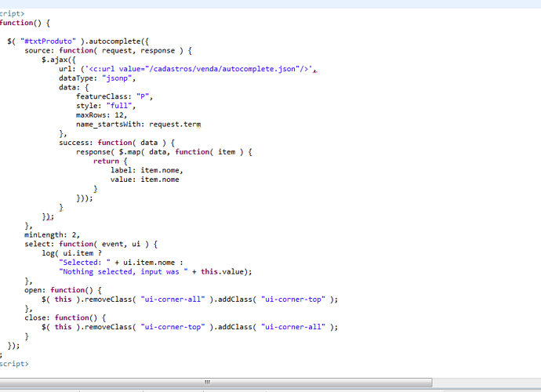This screenshot has height=392, width=541.
Task: Click the return keyword
Action: [106, 162]
